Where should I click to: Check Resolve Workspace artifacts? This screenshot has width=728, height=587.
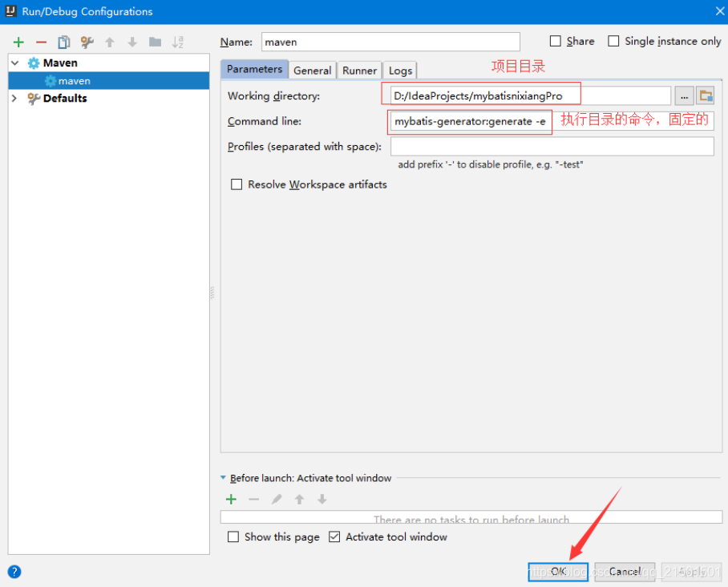point(237,184)
